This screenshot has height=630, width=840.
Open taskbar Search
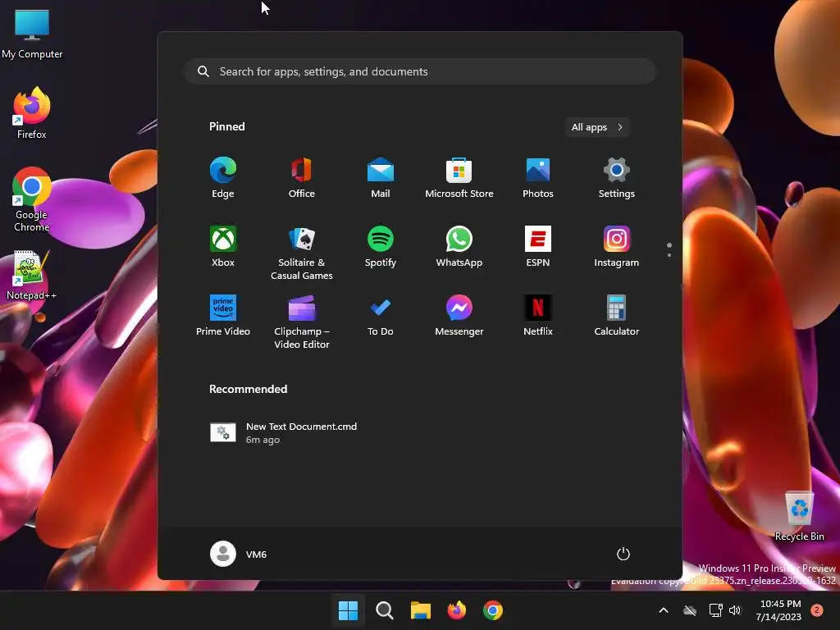coord(384,610)
